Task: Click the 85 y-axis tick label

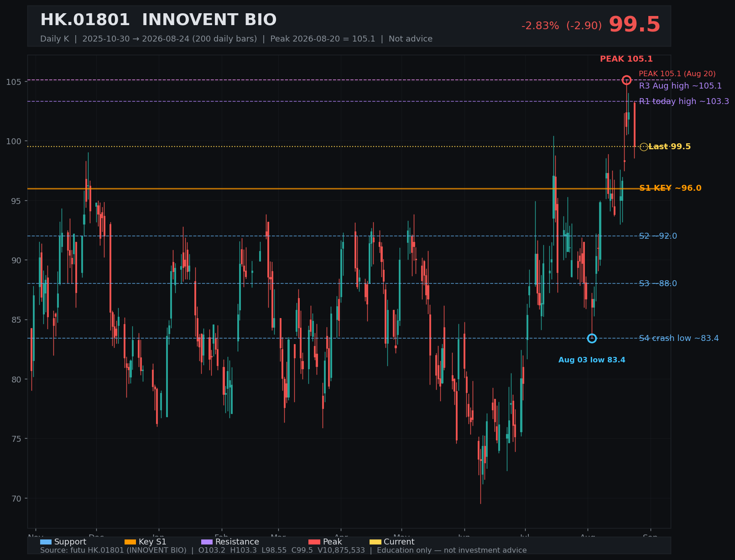Action: click(x=16, y=319)
